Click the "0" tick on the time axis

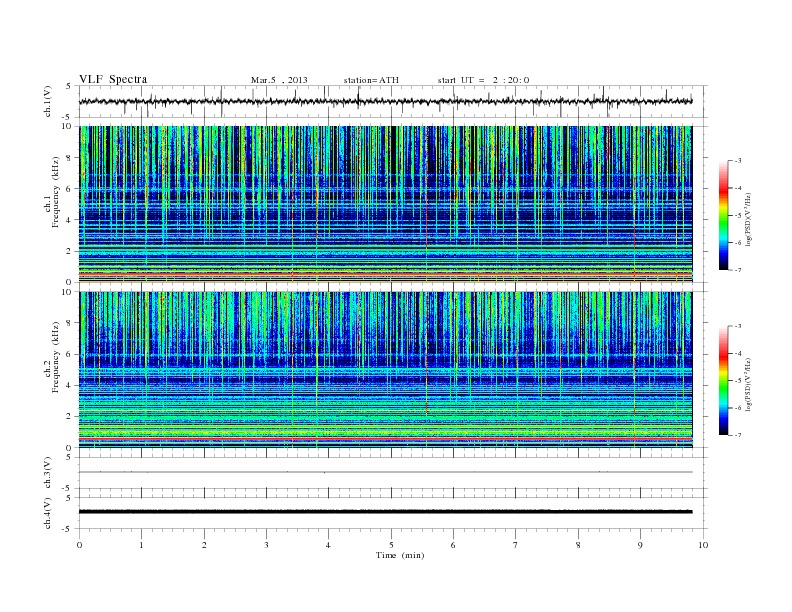click(79, 545)
